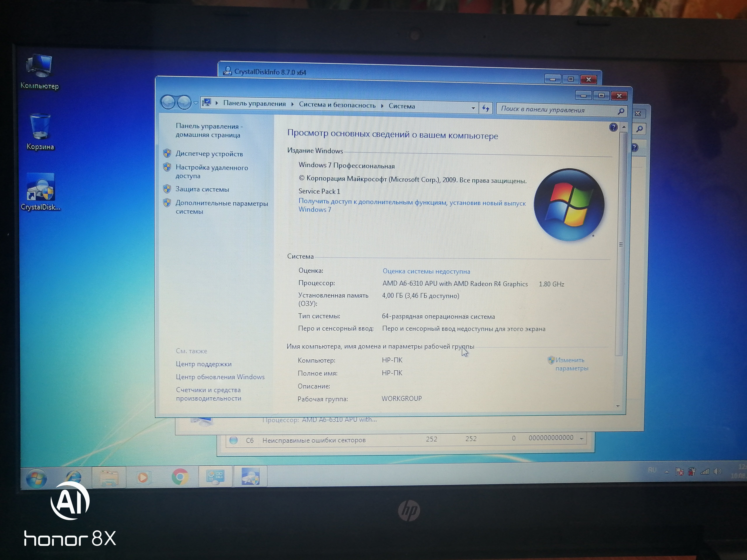747x560 pixels.
Task: Launch the CrystalDisk desktop shortcut
Action: click(x=41, y=192)
